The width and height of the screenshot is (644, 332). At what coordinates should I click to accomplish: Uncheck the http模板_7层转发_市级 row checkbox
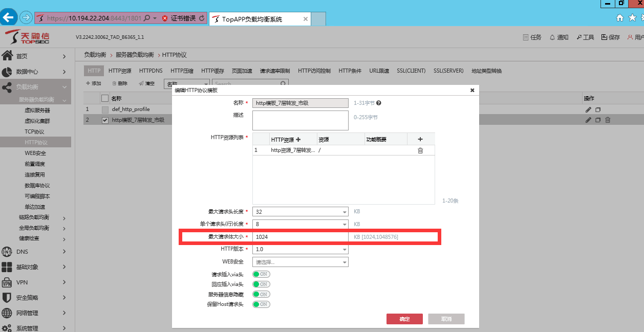pos(105,120)
